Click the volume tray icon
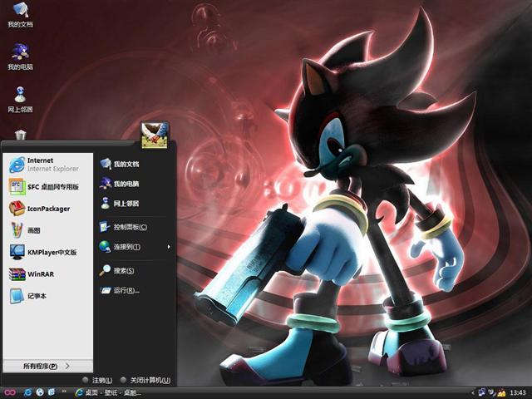The width and height of the screenshot is (532, 399). click(x=492, y=392)
